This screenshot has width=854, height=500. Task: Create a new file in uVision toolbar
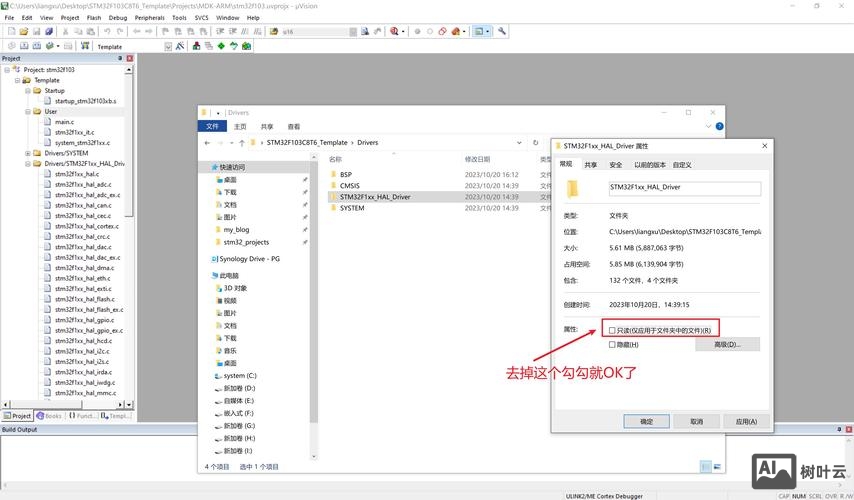point(11,32)
